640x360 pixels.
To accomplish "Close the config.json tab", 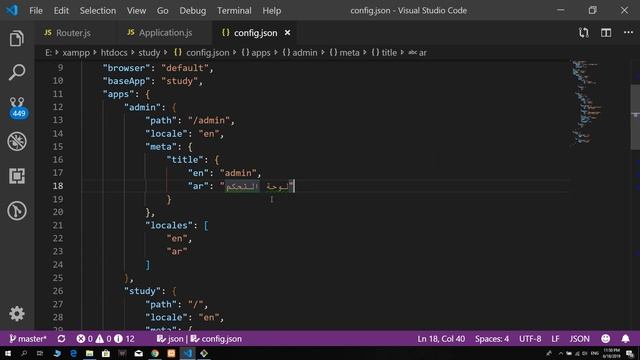I will pyautogui.click(x=287, y=33).
